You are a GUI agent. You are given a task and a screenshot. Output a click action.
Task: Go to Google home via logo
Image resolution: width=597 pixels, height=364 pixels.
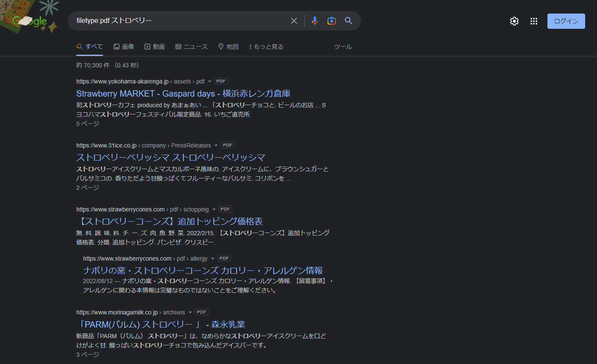point(30,21)
